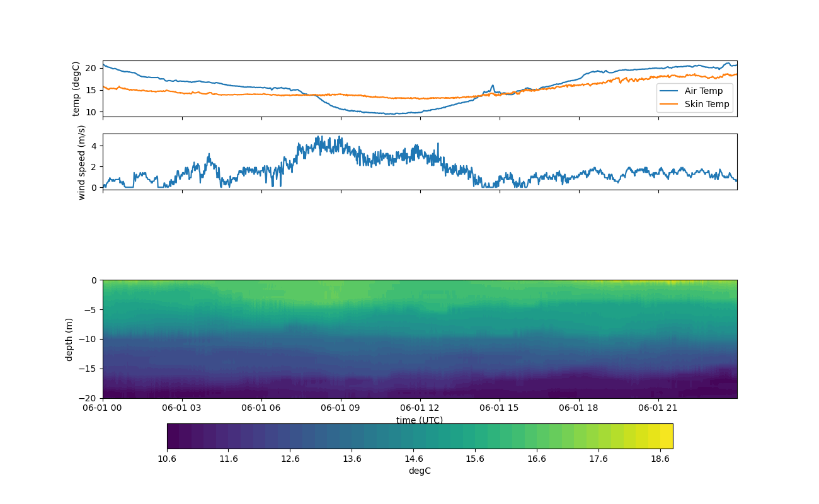This screenshot has height=504, width=819.
Task: Select the 06-01 09 time tick
Action: tap(341, 408)
